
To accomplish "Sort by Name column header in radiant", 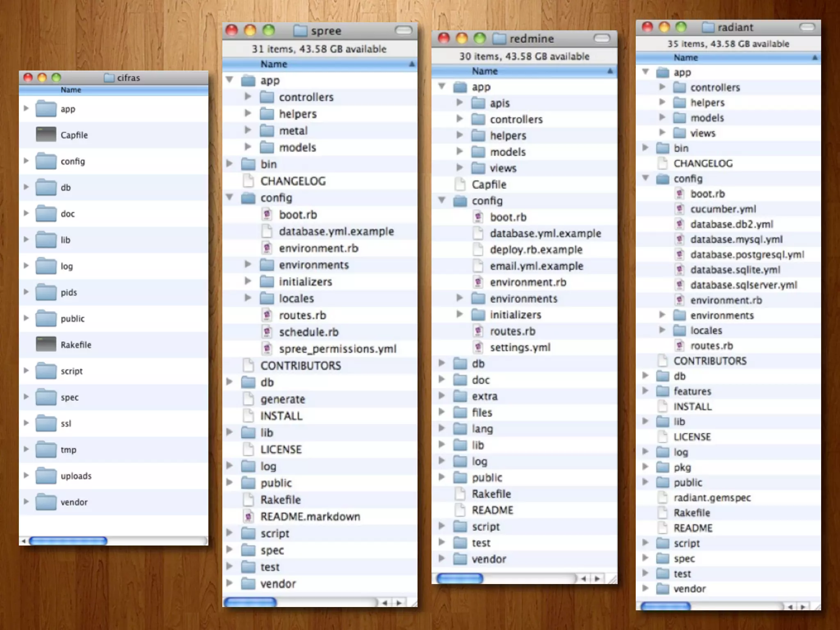I will 685,58.
